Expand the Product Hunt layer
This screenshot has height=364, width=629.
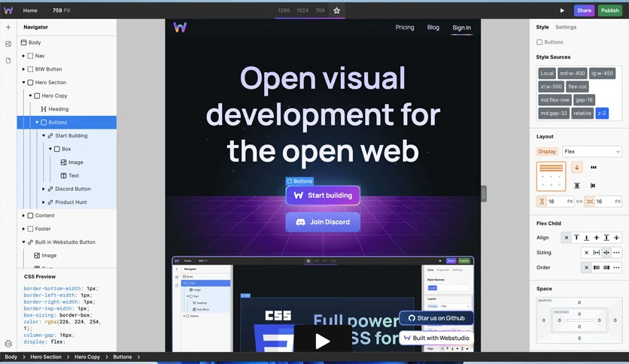click(x=44, y=202)
